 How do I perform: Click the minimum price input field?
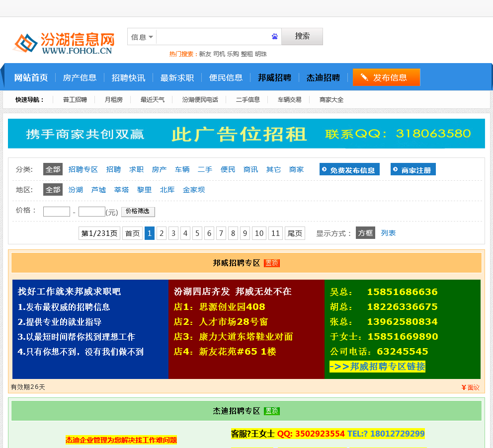pos(56,212)
